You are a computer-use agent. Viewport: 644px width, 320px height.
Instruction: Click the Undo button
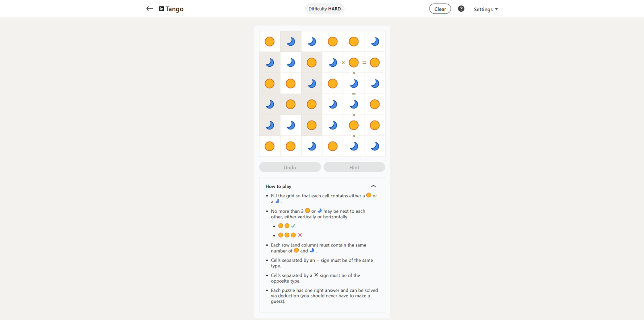290,167
